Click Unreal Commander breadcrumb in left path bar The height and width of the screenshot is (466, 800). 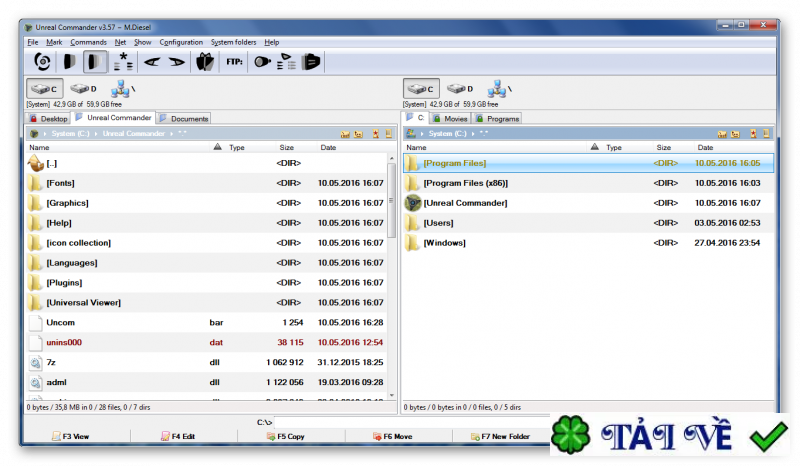134,134
